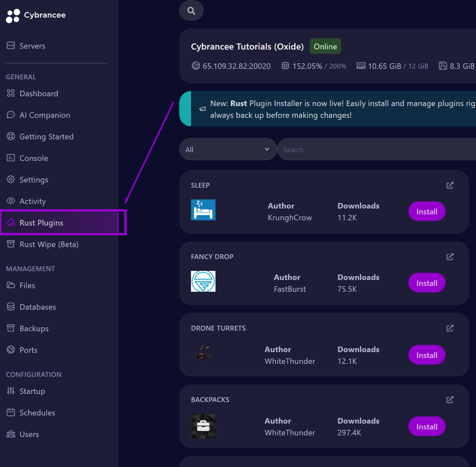Open the AI Companion page

pos(45,115)
